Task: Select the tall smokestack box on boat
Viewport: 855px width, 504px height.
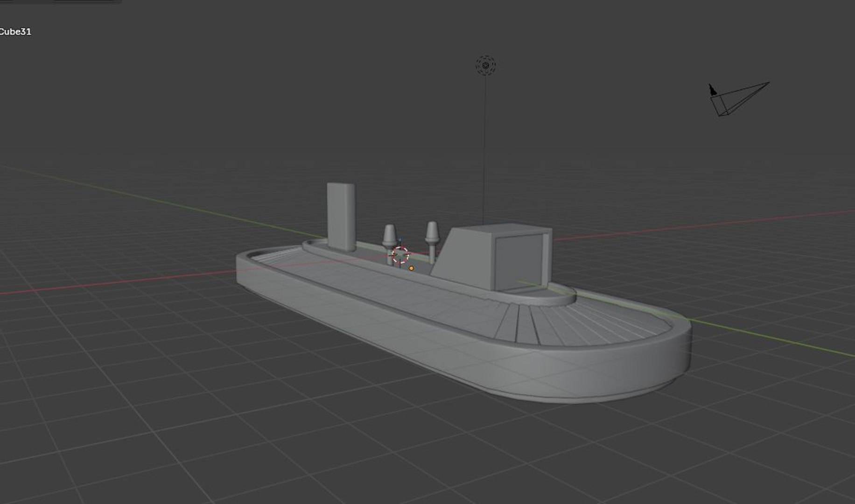Action: [341, 217]
